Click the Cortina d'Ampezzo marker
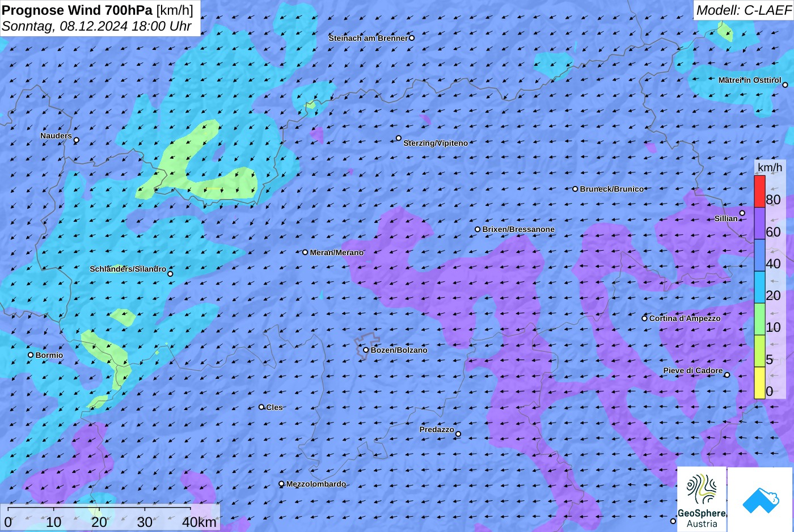Image resolution: width=794 pixels, height=532 pixels. click(x=644, y=318)
